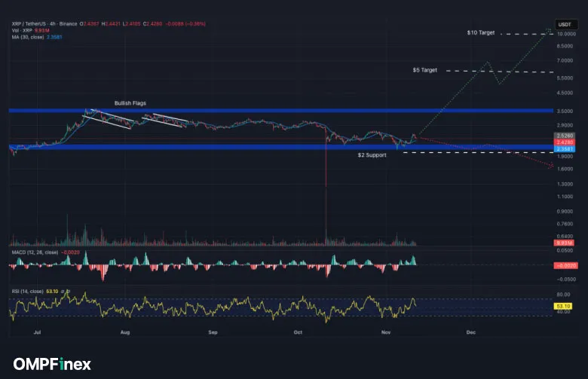The image size is (588, 379).
Task: Select the $5 Target annotation text
Action: point(424,70)
